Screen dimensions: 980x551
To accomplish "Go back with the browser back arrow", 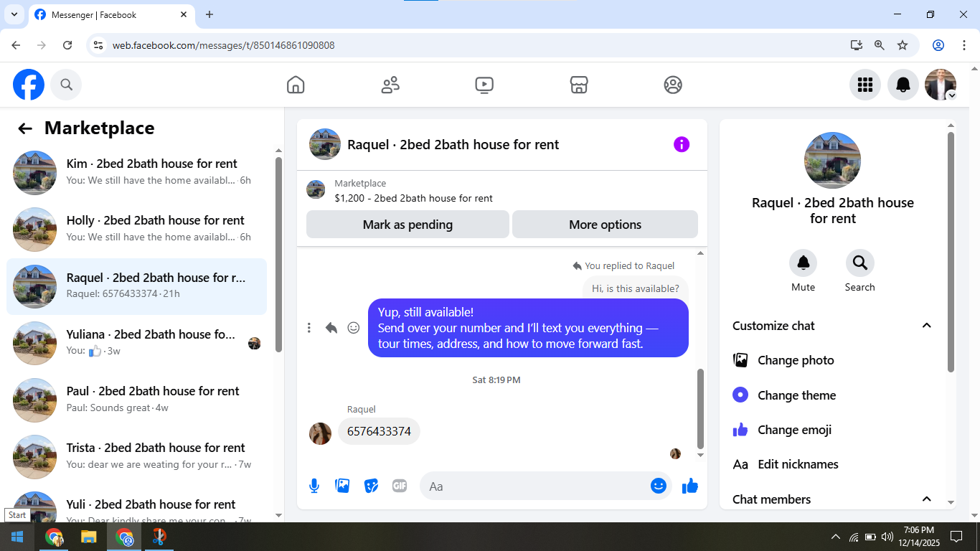I will point(16,45).
